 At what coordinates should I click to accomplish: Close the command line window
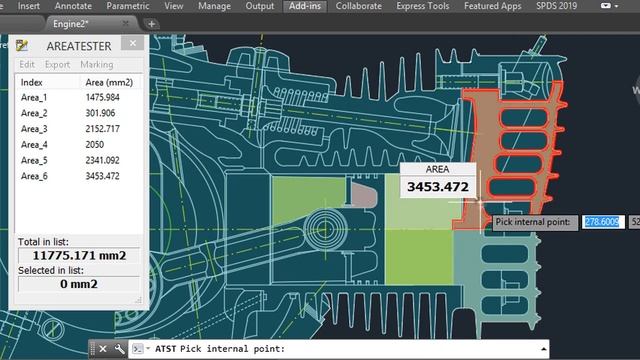[103, 349]
